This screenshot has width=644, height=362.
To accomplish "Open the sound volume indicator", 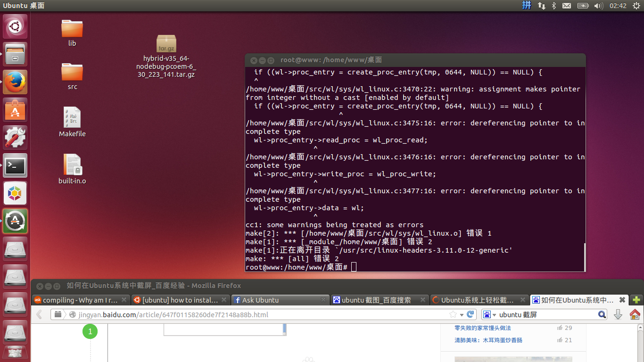I will (x=599, y=6).
